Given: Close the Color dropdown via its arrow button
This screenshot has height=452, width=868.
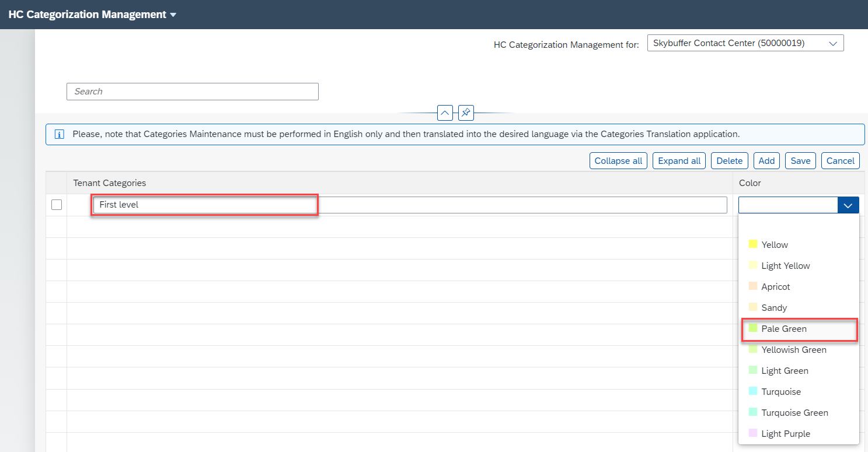Looking at the screenshot, I should tap(849, 205).
